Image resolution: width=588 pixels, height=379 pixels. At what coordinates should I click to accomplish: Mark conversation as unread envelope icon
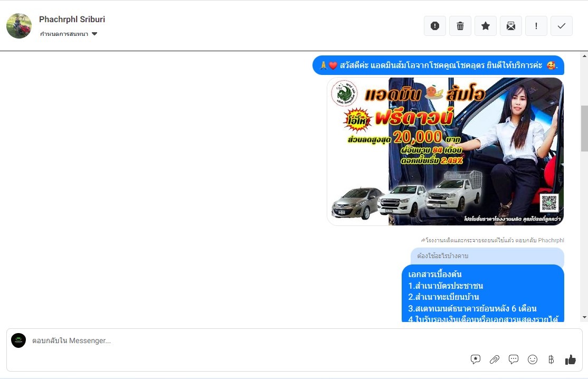[x=511, y=26]
